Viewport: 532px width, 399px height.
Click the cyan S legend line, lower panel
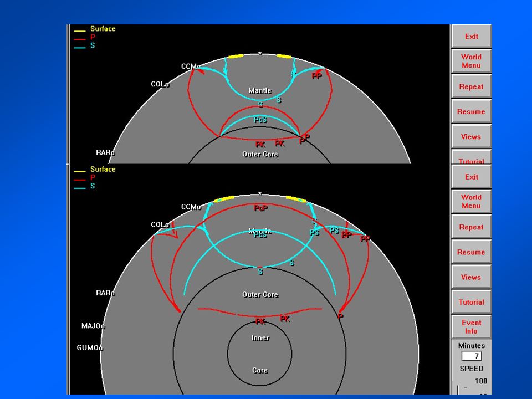click(80, 188)
